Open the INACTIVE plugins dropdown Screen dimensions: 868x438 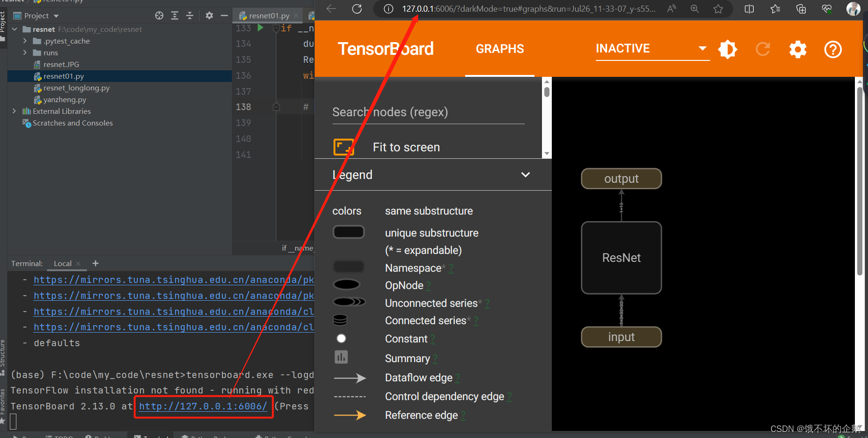[x=652, y=48]
